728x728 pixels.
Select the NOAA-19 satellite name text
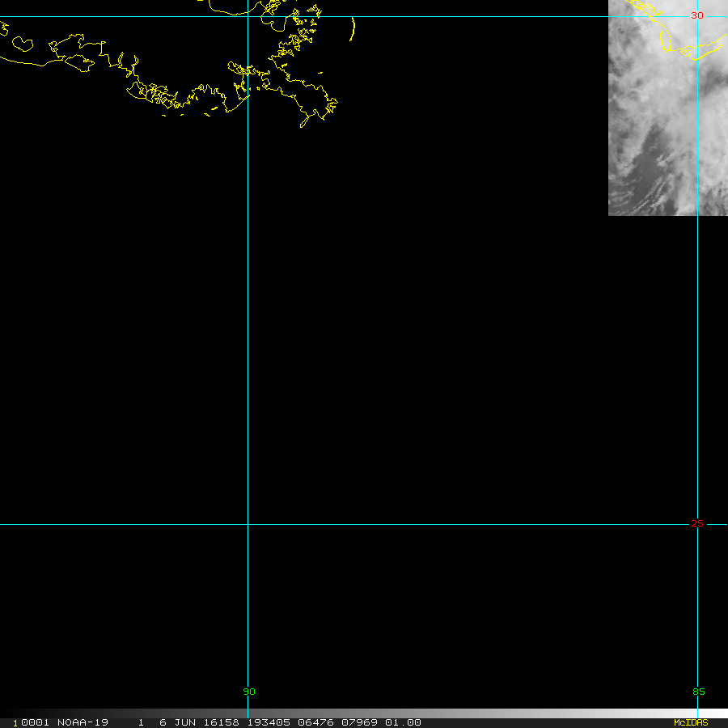[x=83, y=722]
